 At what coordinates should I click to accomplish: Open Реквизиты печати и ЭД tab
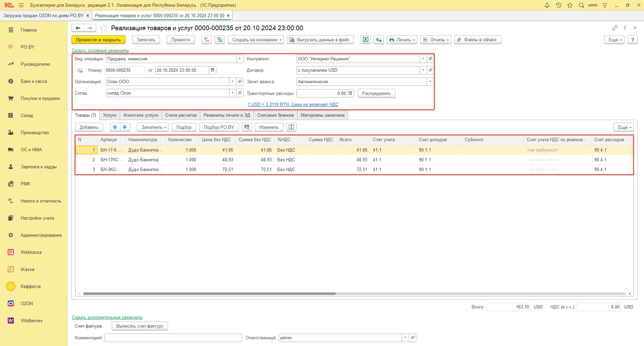point(227,115)
